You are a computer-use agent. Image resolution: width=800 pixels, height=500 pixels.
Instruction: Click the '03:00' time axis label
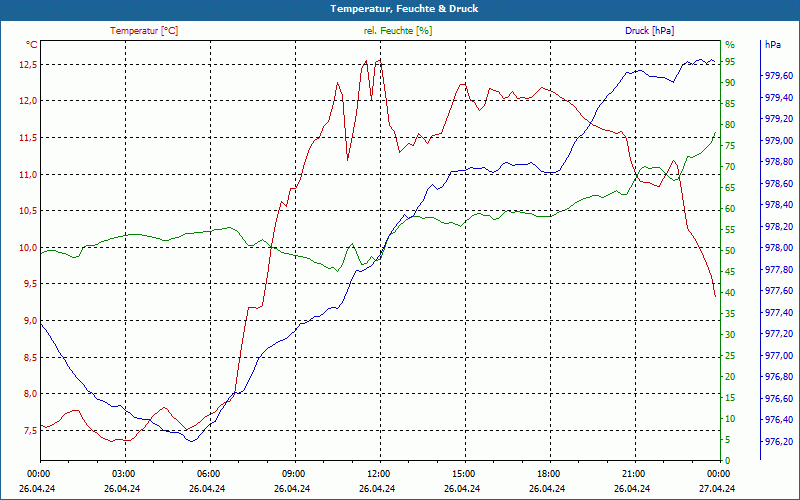pos(122,473)
